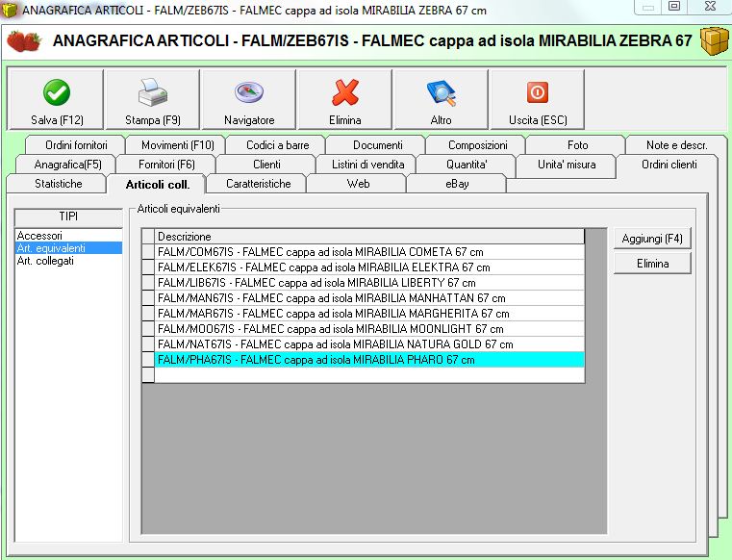Viewport: 732px width, 560px height.
Task: Close the Anagrafica Articoli window
Action: point(710,7)
